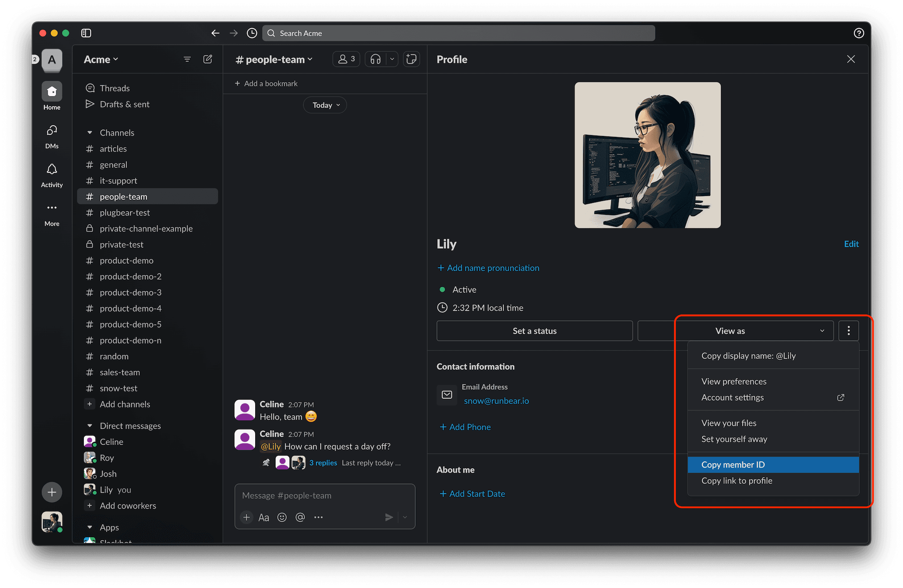The width and height of the screenshot is (903, 588).
Task: Click Add name pronunciation
Action: coord(488,268)
